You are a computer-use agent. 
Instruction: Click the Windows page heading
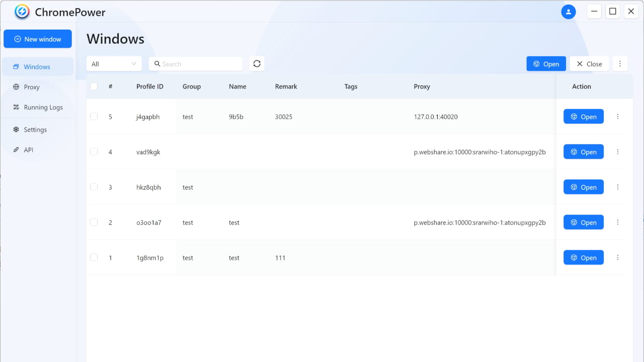(115, 38)
